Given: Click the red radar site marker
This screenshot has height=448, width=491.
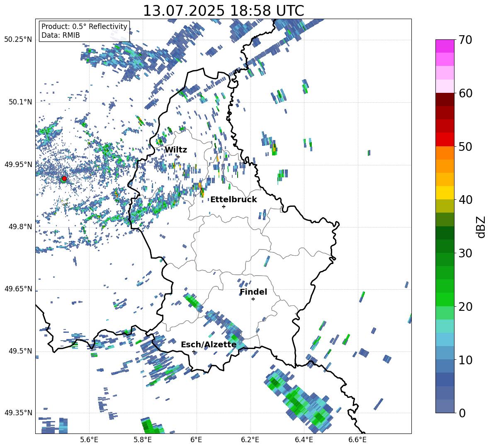Looking at the screenshot, I should click(x=64, y=178).
